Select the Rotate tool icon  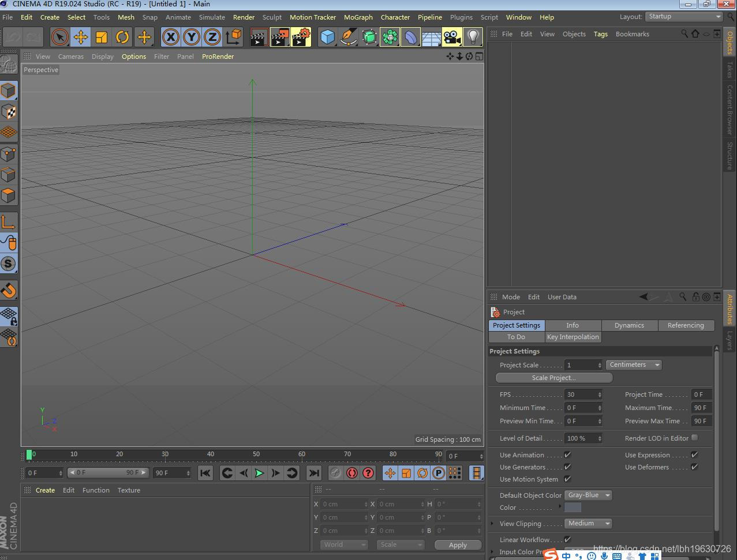(x=122, y=37)
